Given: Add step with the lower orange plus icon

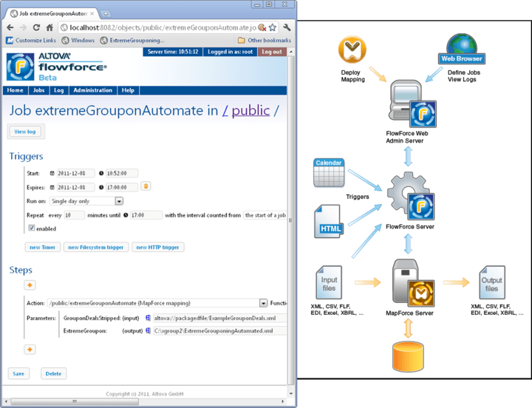Looking at the screenshot, I should pyautogui.click(x=30, y=350).
